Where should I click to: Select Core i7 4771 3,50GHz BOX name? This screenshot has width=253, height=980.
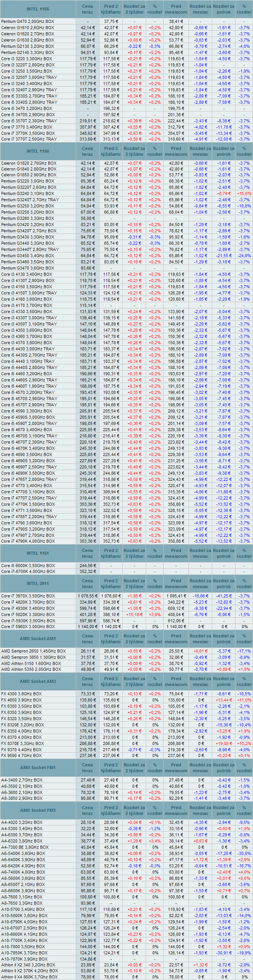coord(26,510)
